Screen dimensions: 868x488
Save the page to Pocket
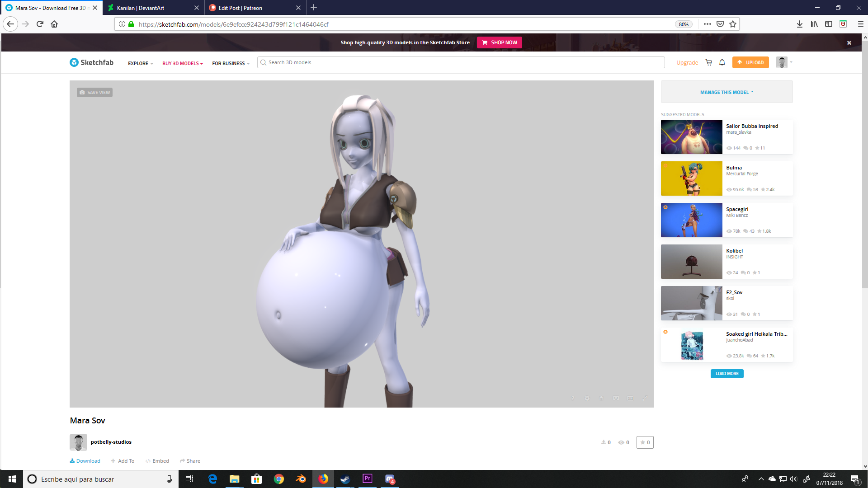[720, 24]
